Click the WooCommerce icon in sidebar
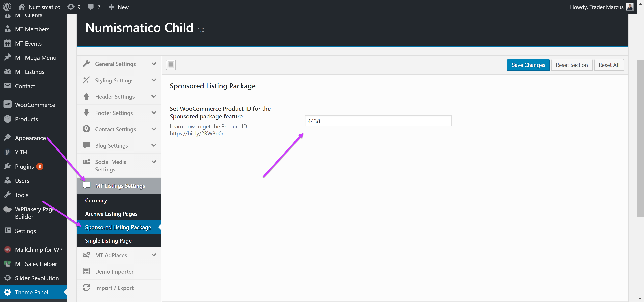This screenshot has width=644, height=302. (8, 104)
